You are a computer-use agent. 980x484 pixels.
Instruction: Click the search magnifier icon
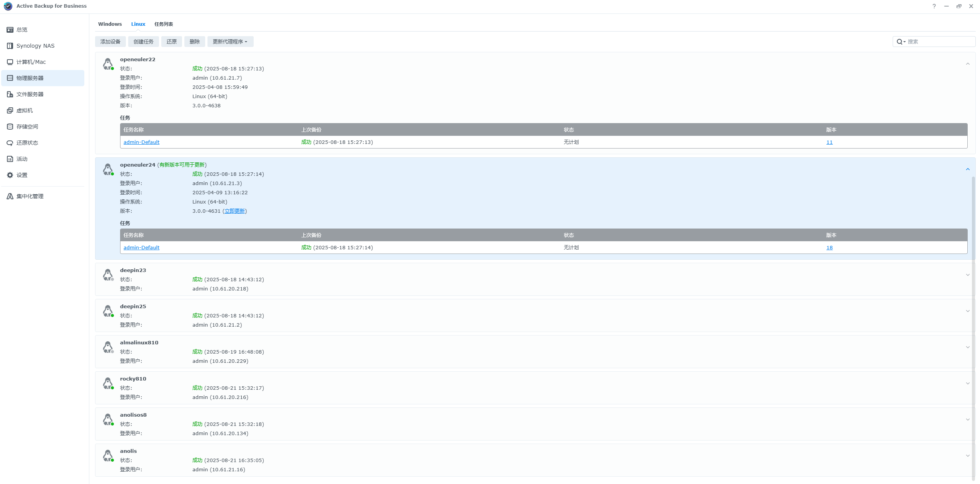pyautogui.click(x=899, y=42)
